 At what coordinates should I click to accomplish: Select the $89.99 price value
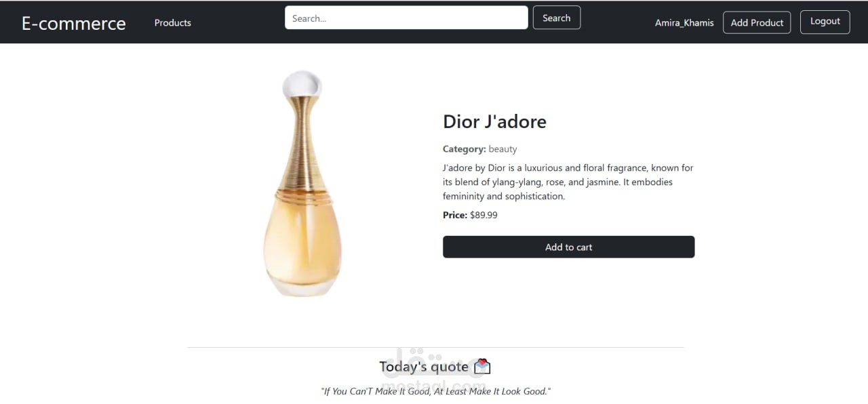click(484, 215)
